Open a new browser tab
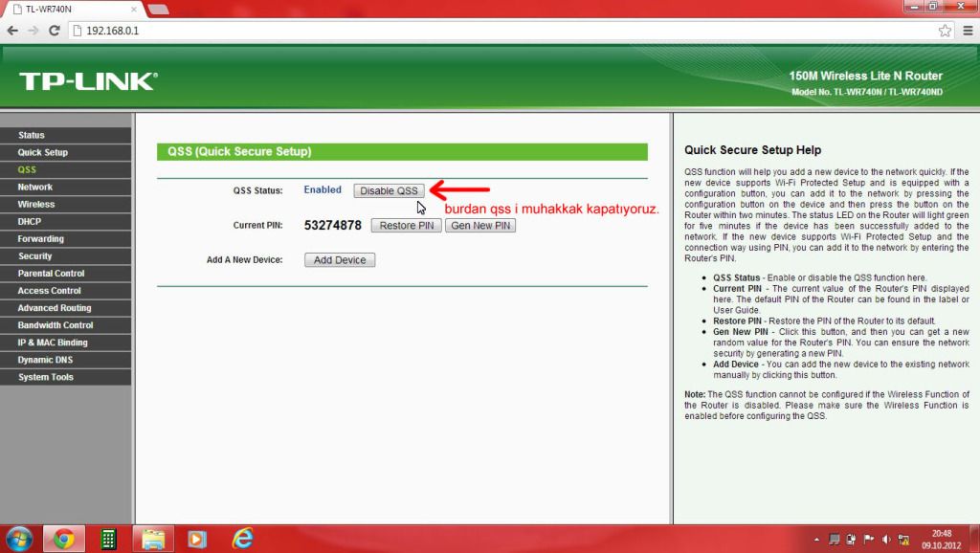 (158, 10)
